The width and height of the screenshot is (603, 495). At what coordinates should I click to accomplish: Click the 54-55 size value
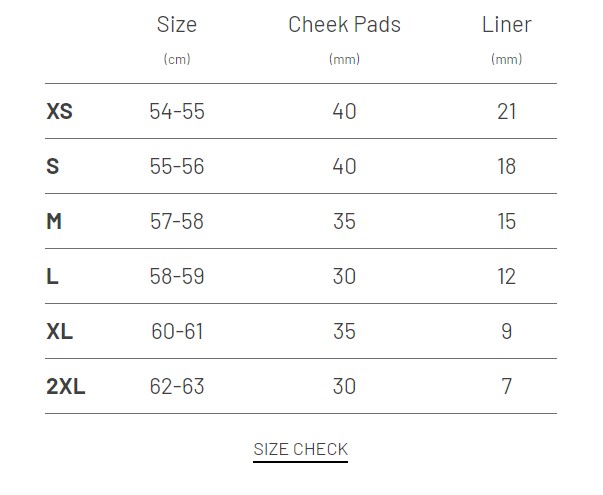[177, 112]
